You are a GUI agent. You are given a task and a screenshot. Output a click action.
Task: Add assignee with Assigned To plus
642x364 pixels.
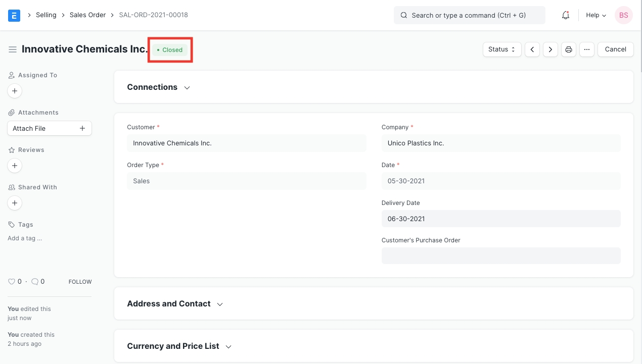coord(15,91)
